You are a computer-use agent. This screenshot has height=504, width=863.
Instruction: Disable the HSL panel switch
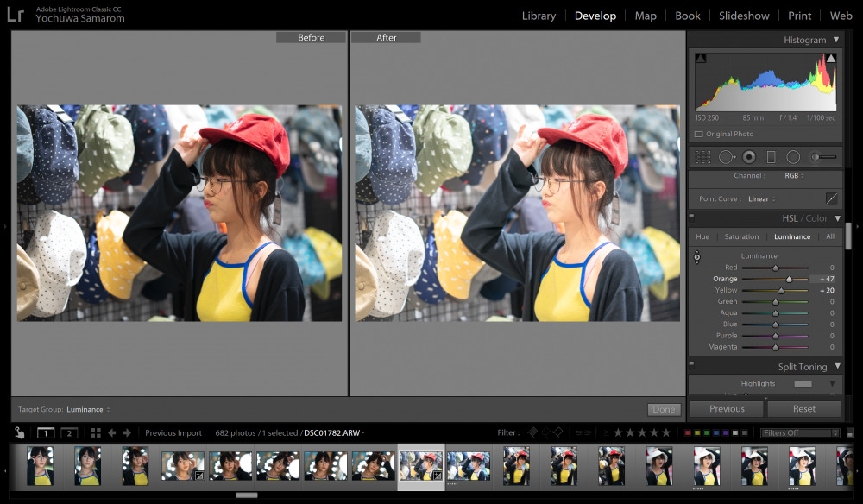[x=691, y=218]
